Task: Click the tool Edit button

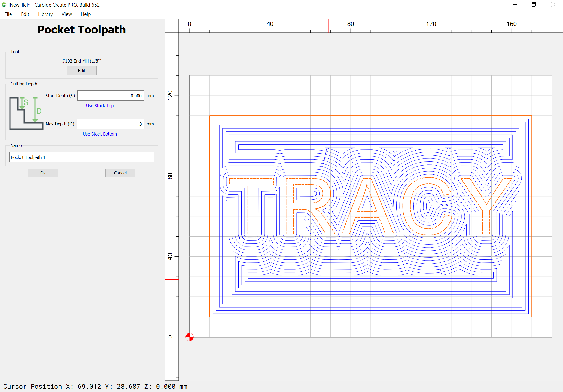Action: coord(82,71)
